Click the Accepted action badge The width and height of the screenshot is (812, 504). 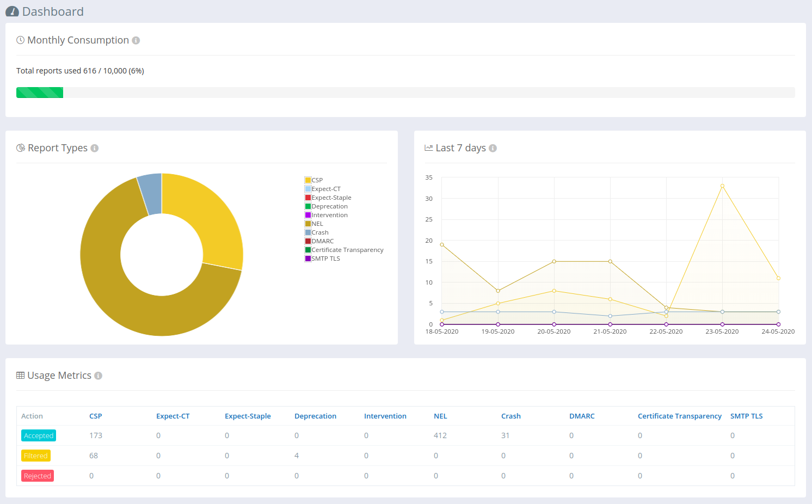(39, 435)
